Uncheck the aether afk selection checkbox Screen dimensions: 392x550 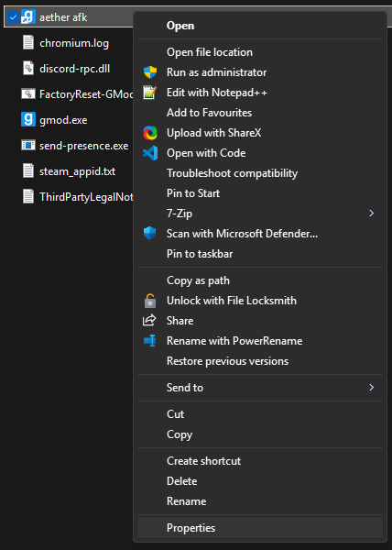tap(13, 16)
